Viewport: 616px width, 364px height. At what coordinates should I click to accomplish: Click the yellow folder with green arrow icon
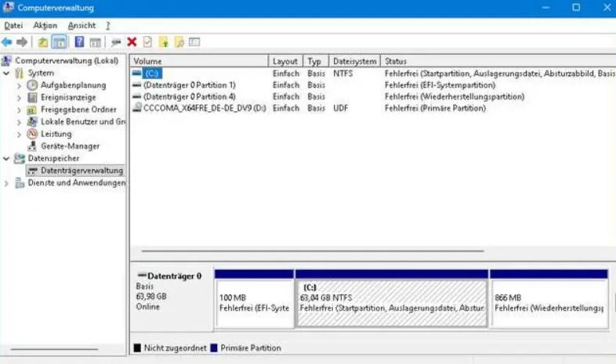pos(164,42)
